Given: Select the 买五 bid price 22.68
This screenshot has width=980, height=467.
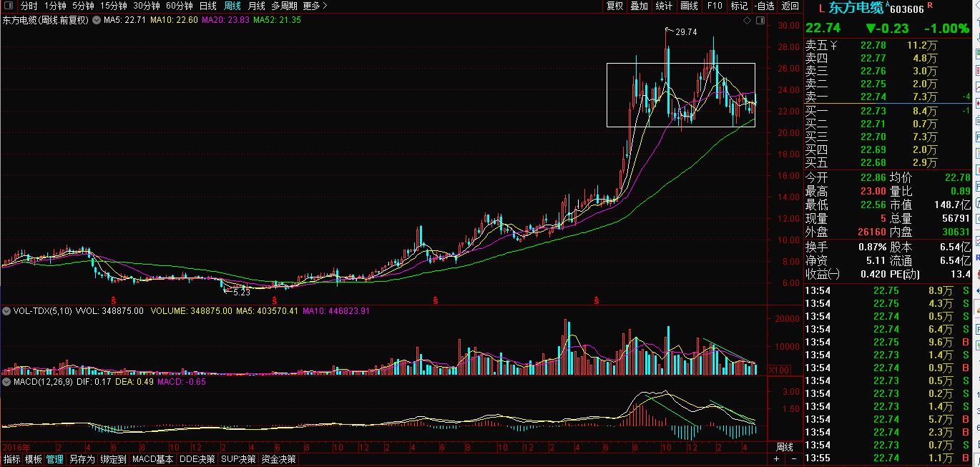Looking at the screenshot, I should pos(873,162).
